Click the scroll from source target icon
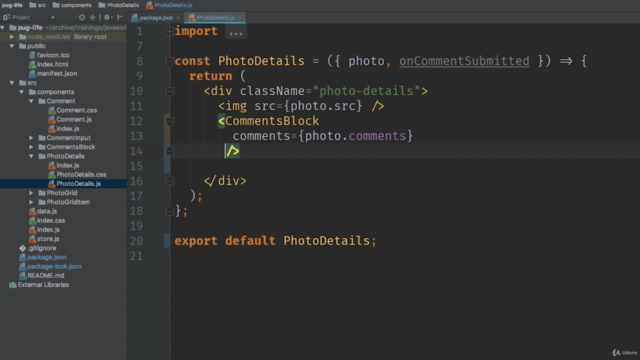The image size is (640, 360). pyautogui.click(x=82, y=17)
